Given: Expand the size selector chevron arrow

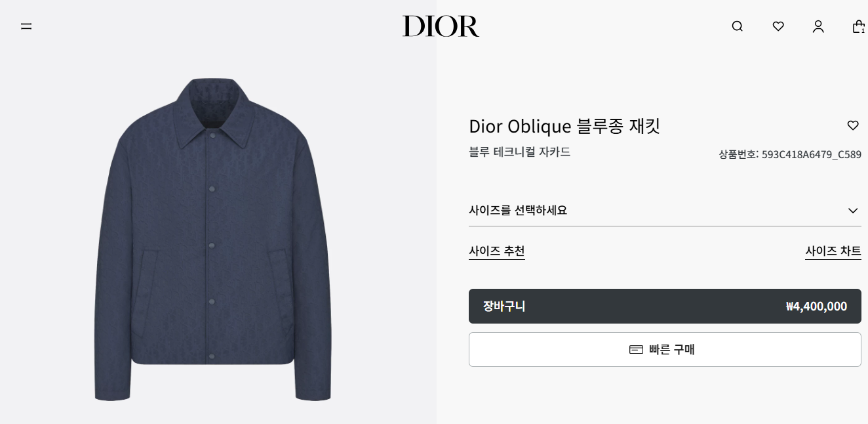Looking at the screenshot, I should [x=853, y=211].
